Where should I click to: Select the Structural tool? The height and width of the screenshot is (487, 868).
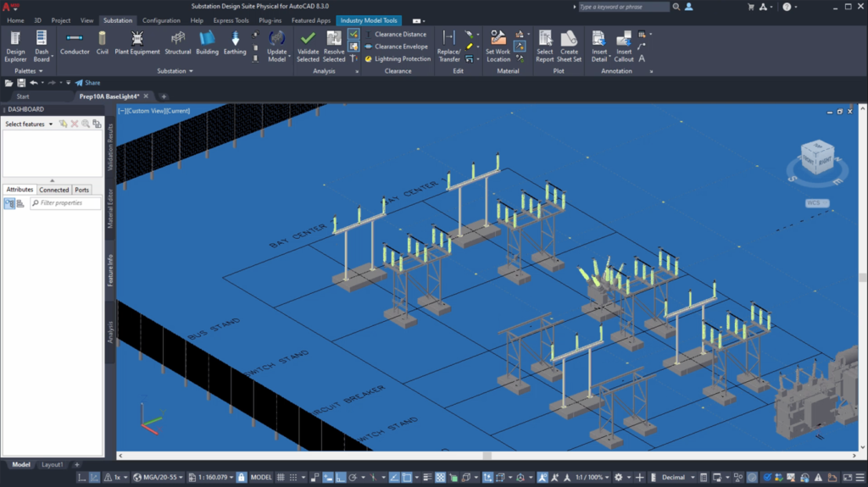point(178,43)
